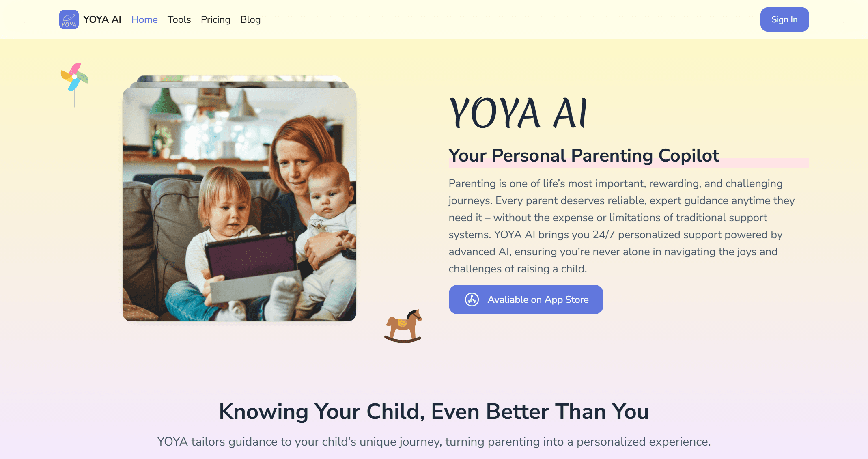
Task: Visit the Blog from the navbar
Action: pyautogui.click(x=250, y=19)
